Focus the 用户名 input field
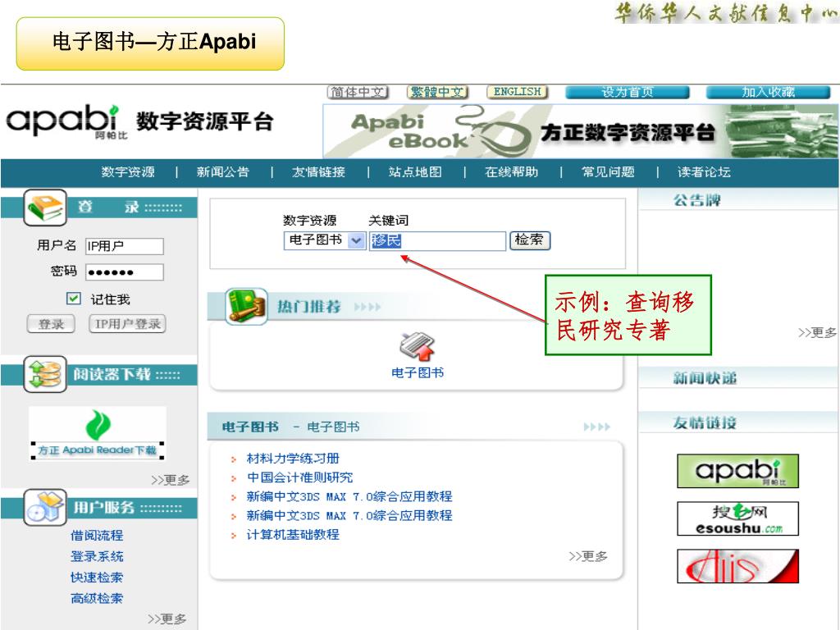Viewport: 840px width, 630px height. click(x=125, y=246)
